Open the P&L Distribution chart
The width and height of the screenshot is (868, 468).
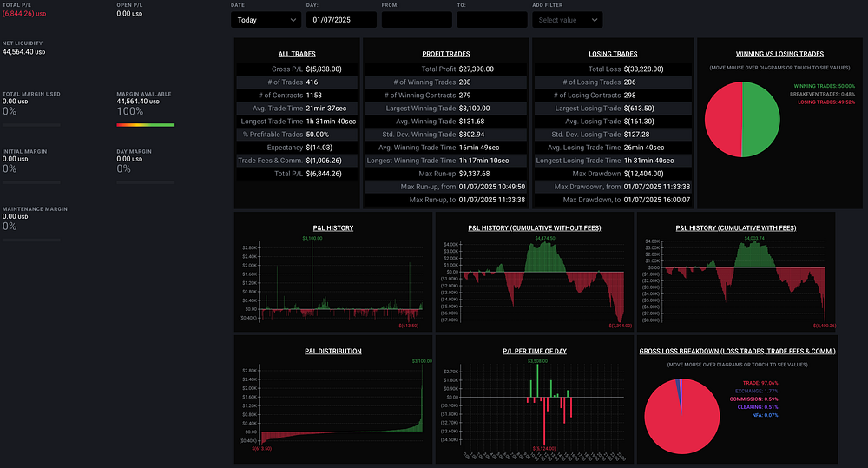click(x=332, y=405)
